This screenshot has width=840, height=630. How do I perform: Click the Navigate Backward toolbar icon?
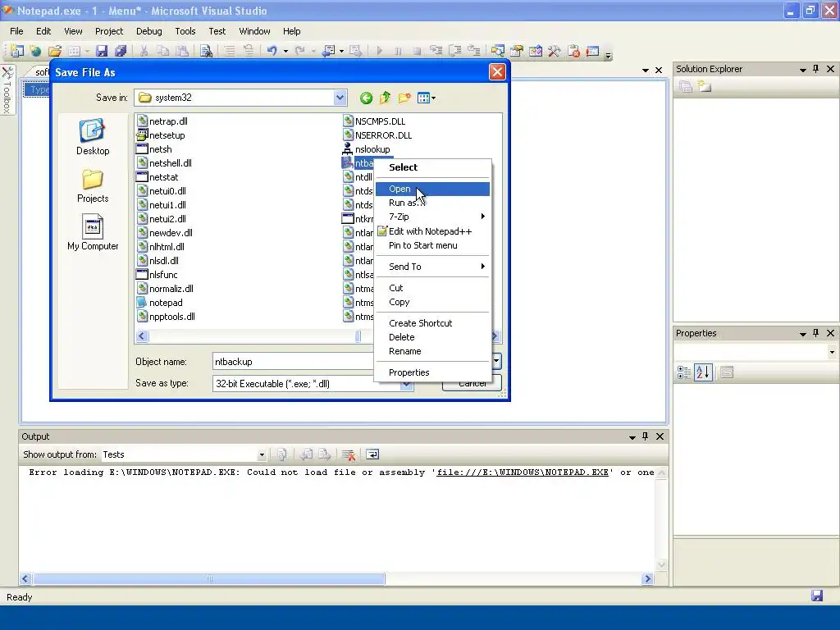coord(328,51)
